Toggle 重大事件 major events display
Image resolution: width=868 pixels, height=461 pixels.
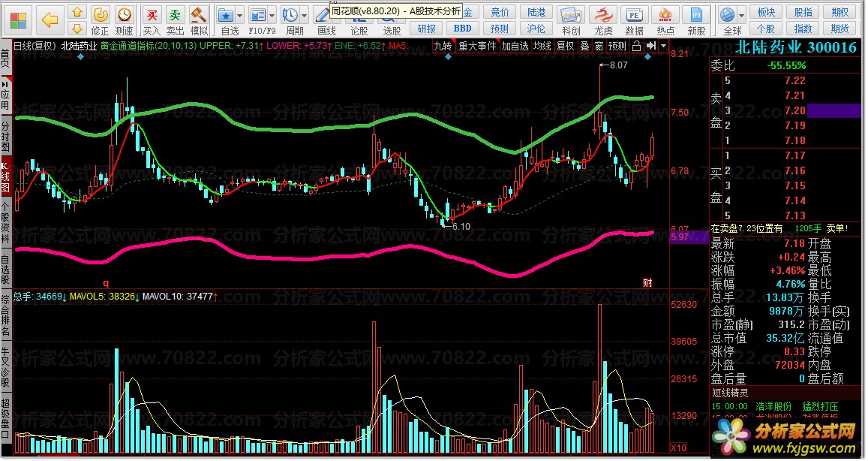[x=478, y=46]
